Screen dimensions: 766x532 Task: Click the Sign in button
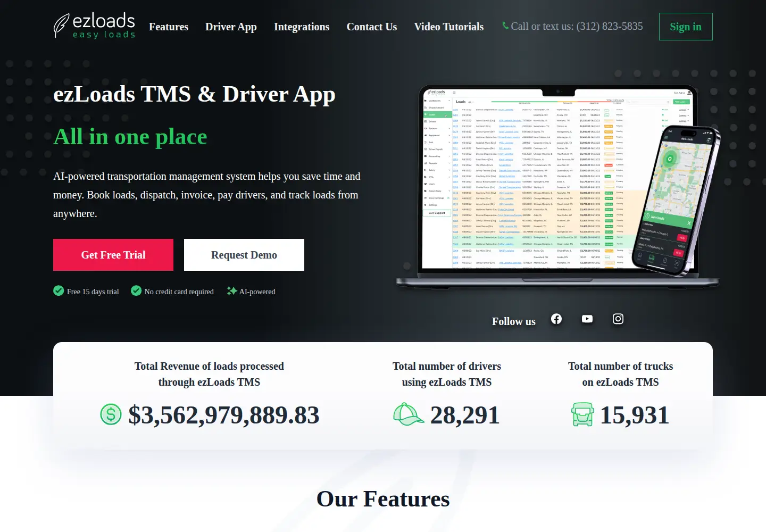coord(686,27)
